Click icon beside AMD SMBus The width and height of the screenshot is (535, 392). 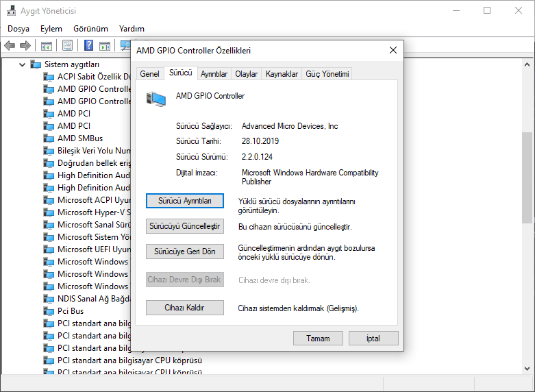click(x=49, y=138)
